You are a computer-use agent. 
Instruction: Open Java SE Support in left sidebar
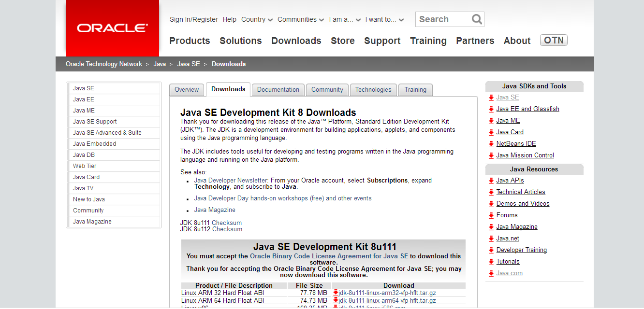click(114, 122)
